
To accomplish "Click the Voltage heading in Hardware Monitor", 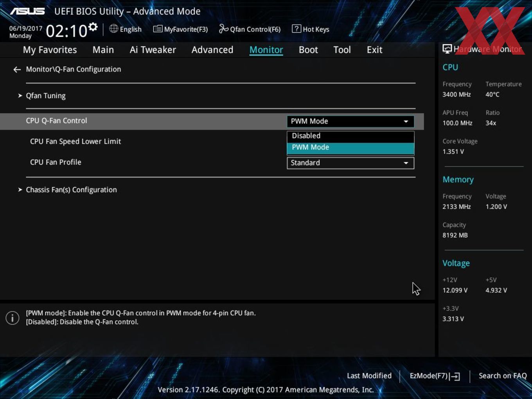I will click(x=456, y=263).
